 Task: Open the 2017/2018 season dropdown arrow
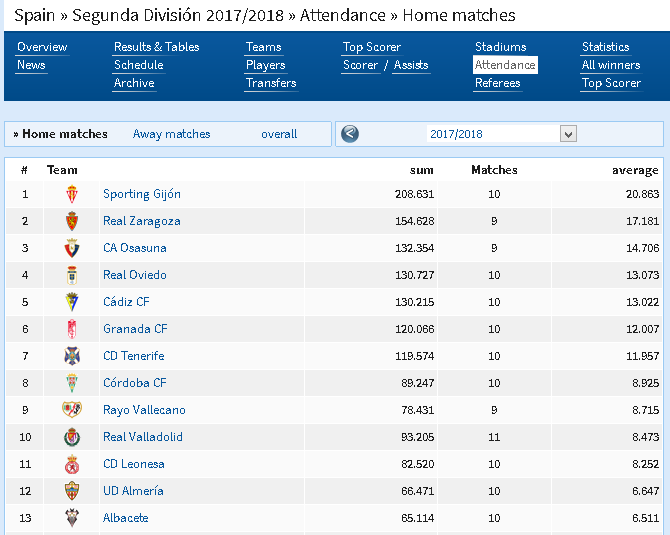pyautogui.click(x=568, y=134)
